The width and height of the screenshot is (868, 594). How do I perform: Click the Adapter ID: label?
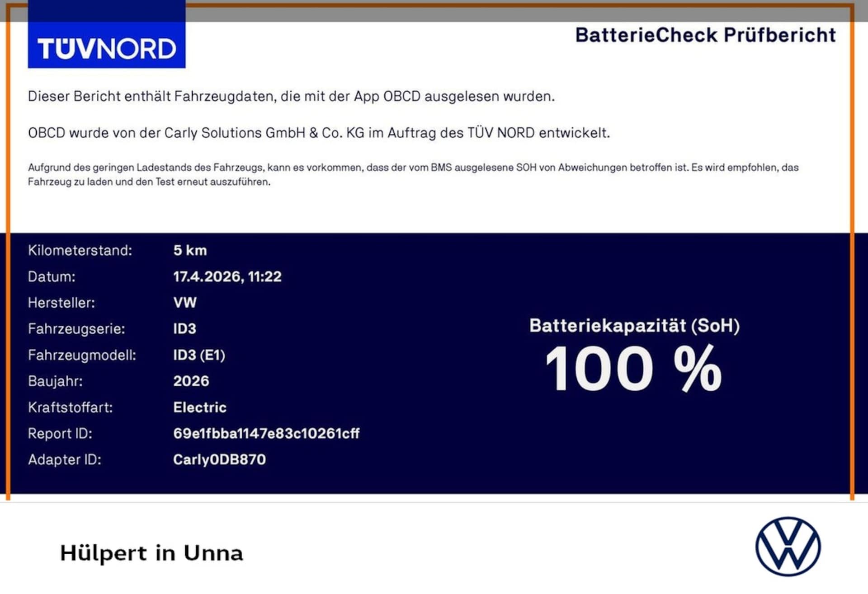65,459
